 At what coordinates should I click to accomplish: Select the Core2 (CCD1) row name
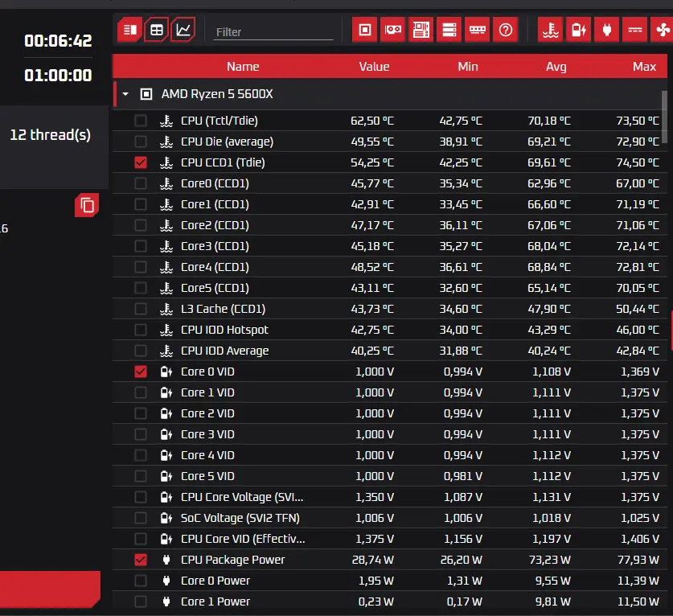[215, 225]
